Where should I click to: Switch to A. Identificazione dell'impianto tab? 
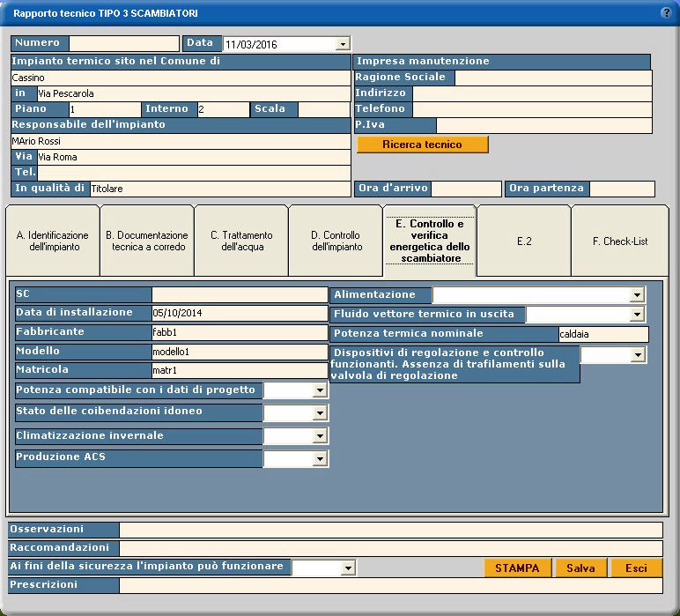pos(53,241)
